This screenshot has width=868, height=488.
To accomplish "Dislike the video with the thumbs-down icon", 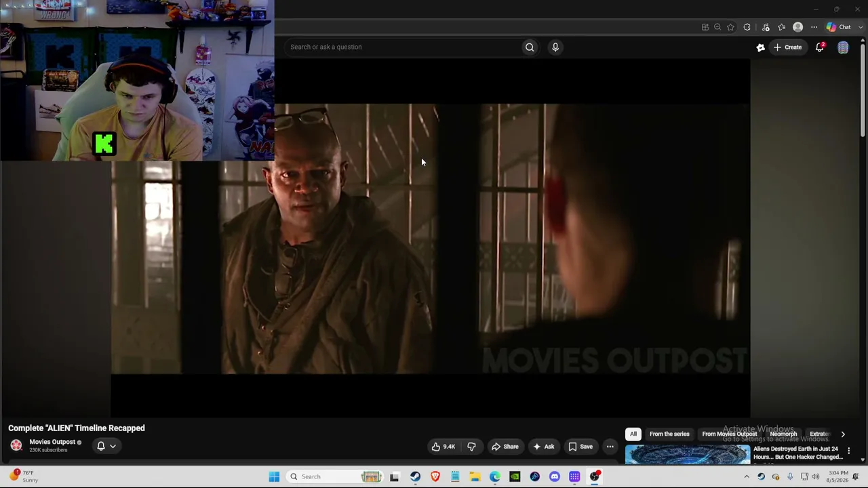I will click(471, 447).
